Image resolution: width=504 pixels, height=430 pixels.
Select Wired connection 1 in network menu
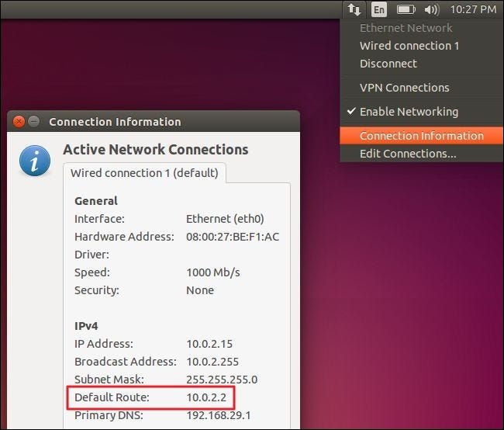click(x=409, y=46)
